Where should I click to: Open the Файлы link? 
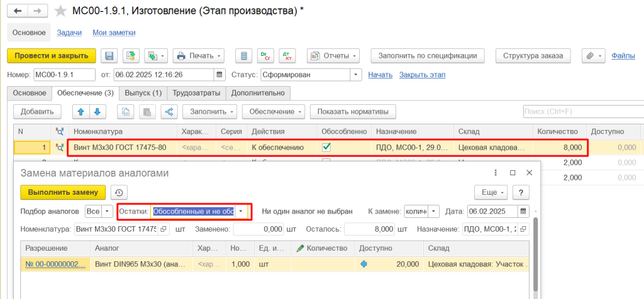[x=623, y=56]
